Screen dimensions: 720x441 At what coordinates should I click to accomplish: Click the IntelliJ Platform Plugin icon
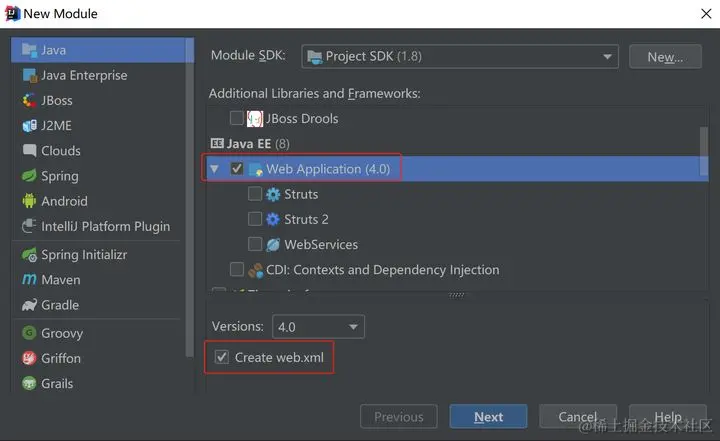[x=29, y=226]
